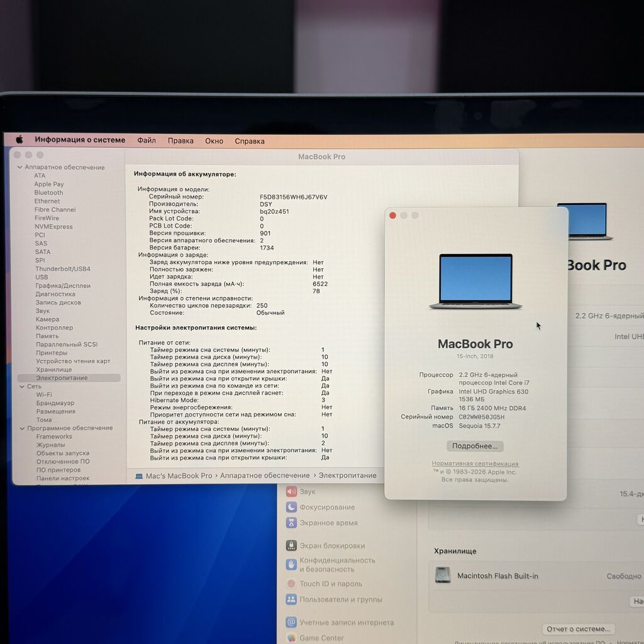Select Принтеры in the sidebar
The height and width of the screenshot is (644, 644).
point(52,353)
